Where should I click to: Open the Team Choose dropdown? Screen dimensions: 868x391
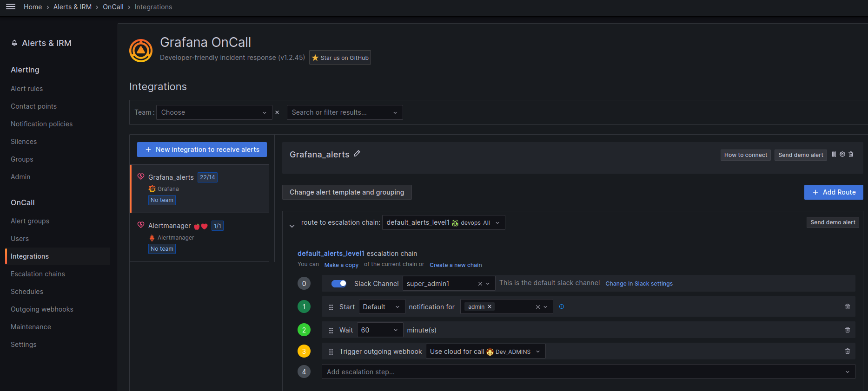(x=214, y=112)
